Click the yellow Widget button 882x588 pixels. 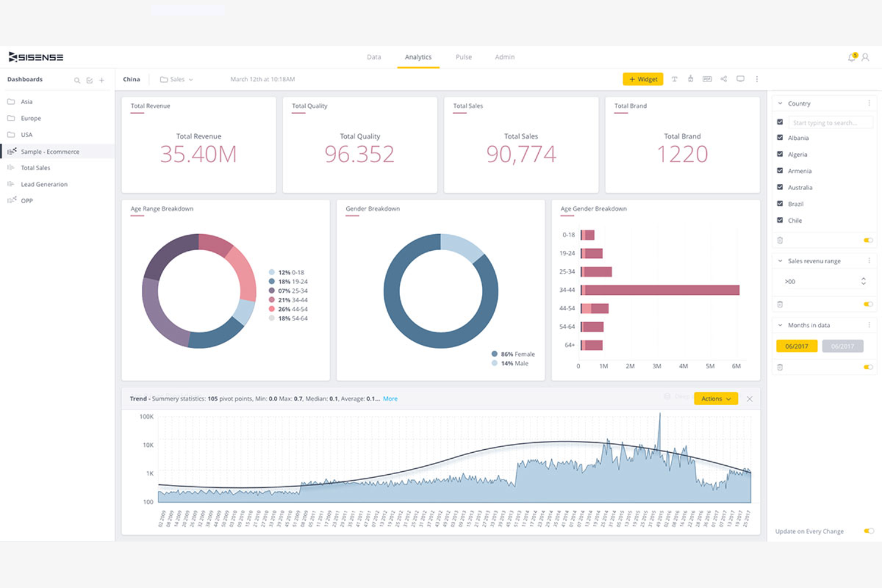[x=642, y=79]
